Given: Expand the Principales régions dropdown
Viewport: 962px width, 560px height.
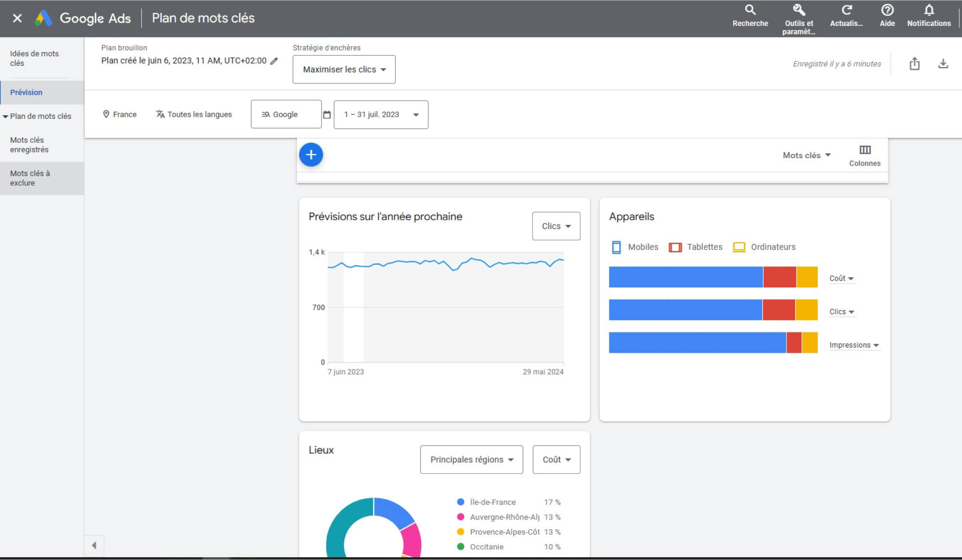Looking at the screenshot, I should (471, 460).
